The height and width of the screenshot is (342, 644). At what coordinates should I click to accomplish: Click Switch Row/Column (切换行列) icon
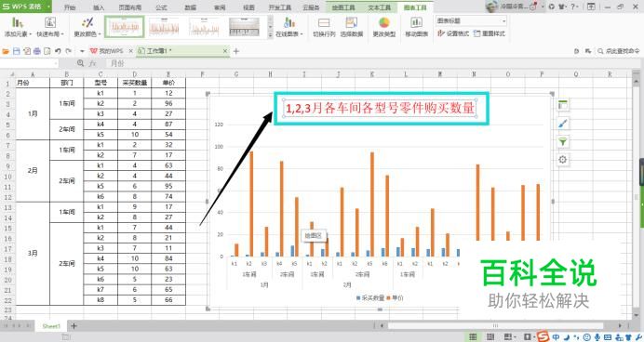(324, 23)
